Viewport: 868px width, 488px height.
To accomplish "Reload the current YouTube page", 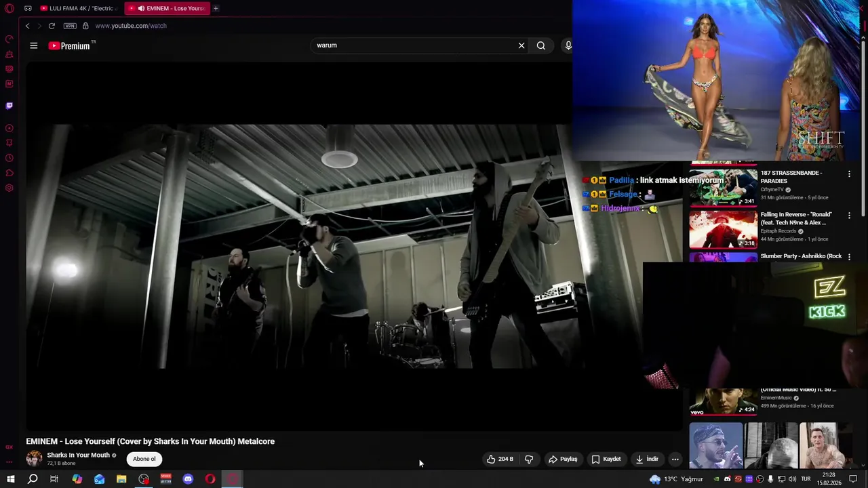I will click(52, 26).
